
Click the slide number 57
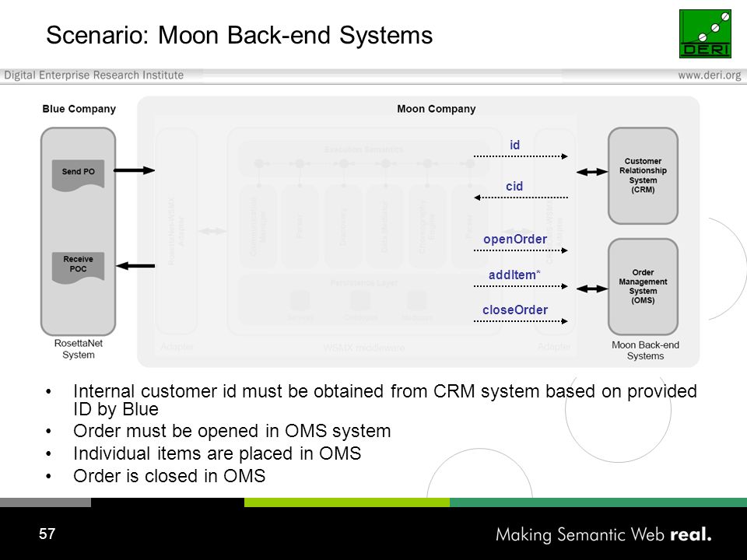[47, 534]
